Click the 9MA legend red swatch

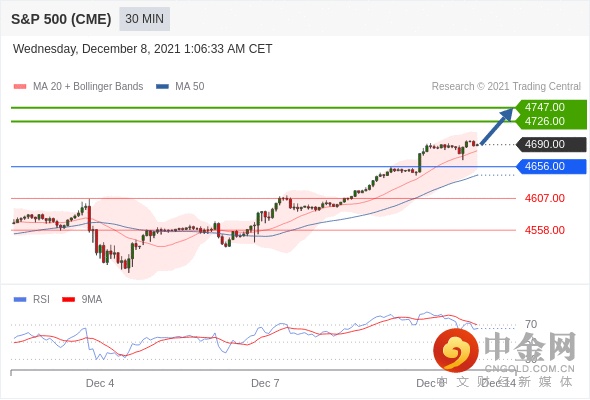(68, 300)
